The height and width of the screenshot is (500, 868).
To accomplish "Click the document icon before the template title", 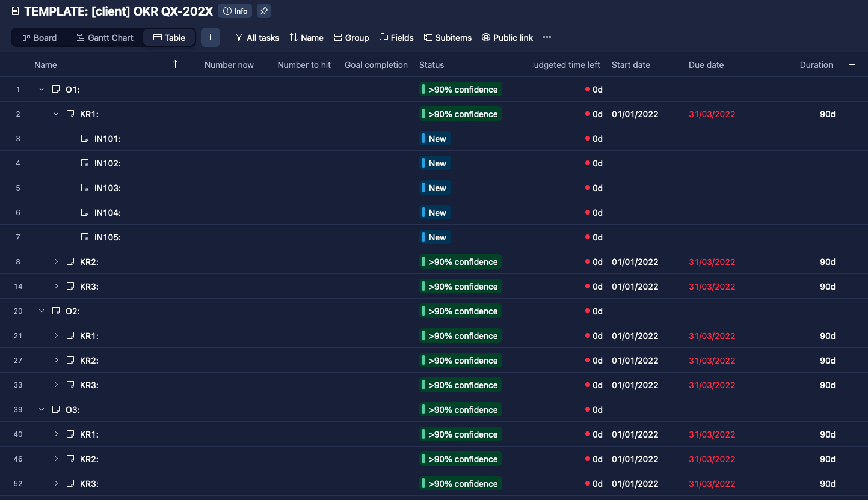I will click(15, 11).
